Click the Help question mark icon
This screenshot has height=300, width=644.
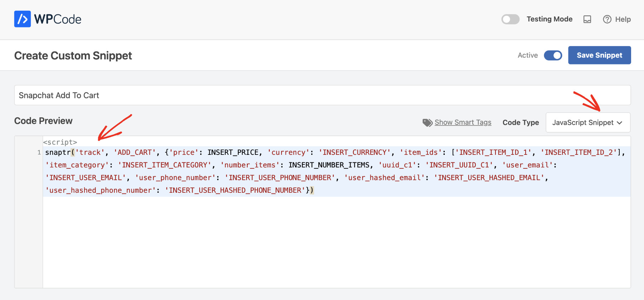(x=607, y=19)
